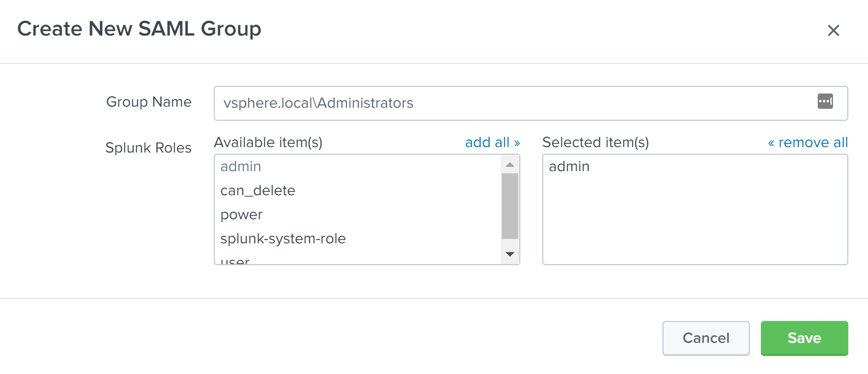This screenshot has width=868, height=374.
Task: Click the scrollbar up arrow in Available items
Action: point(509,165)
